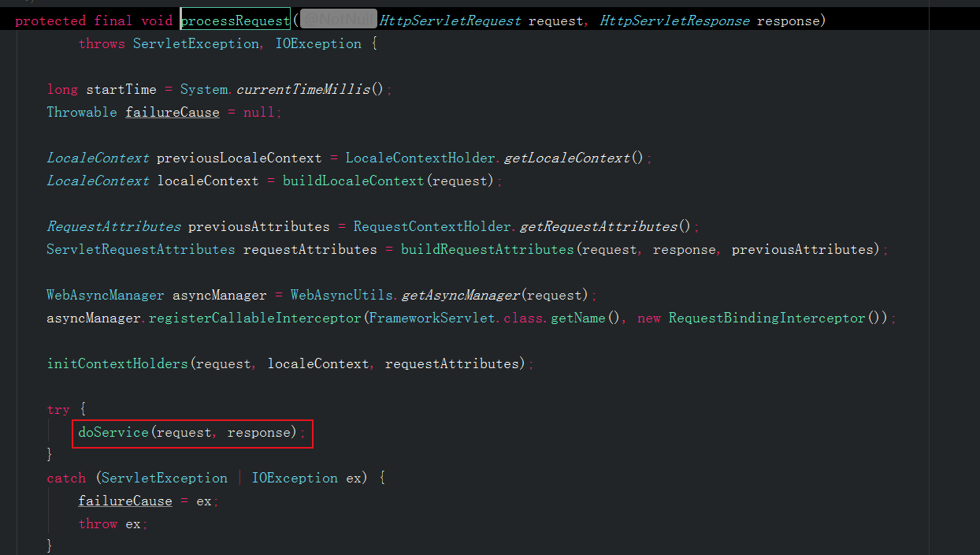The width and height of the screenshot is (980, 555).
Task: Click the HttpServletRequest parameter type
Action: pyautogui.click(x=450, y=20)
